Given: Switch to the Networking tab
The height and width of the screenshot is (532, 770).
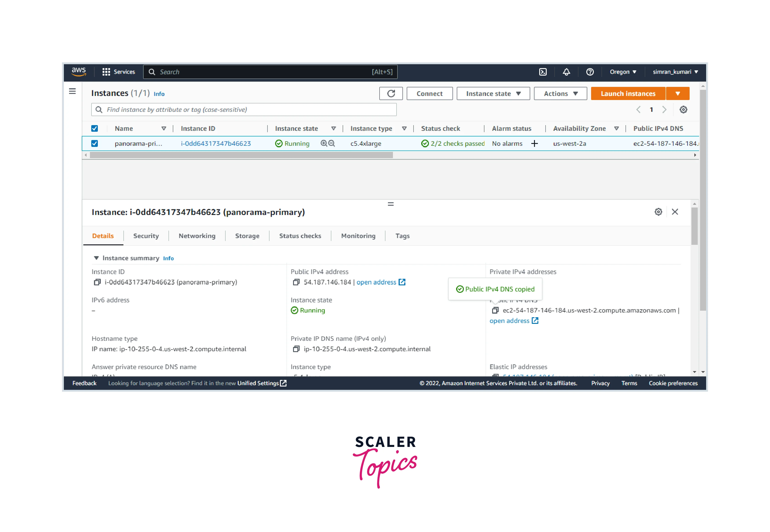Looking at the screenshot, I should pyautogui.click(x=197, y=236).
